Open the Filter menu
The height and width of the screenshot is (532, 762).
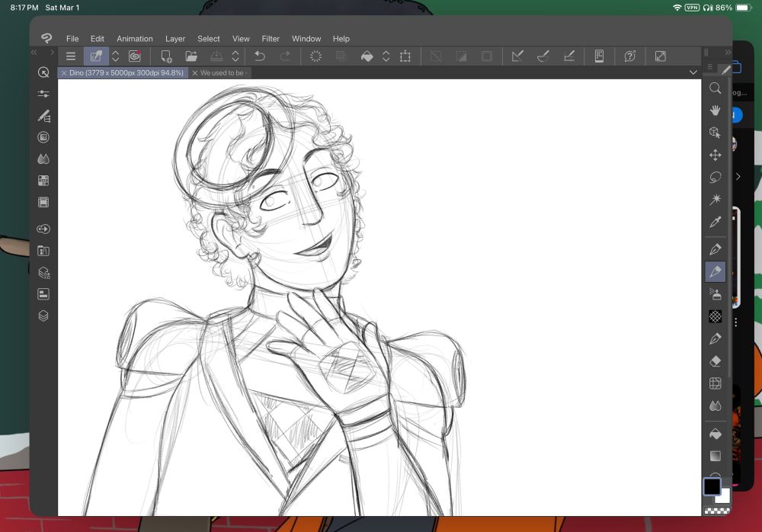coord(271,39)
